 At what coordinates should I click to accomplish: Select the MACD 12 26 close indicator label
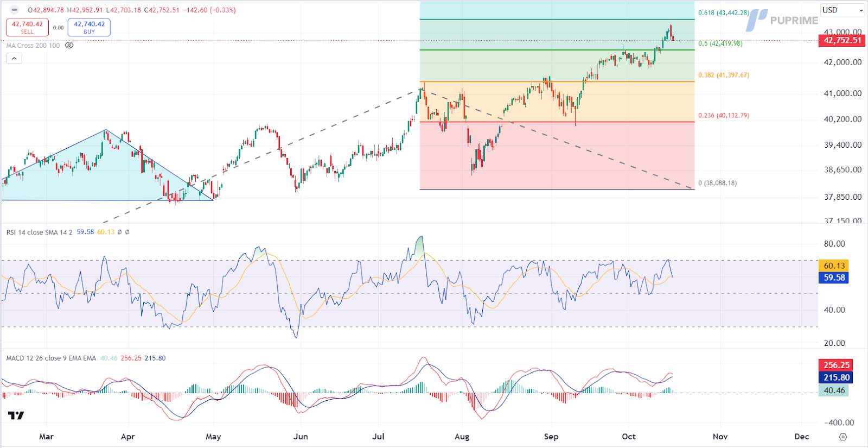(51, 358)
